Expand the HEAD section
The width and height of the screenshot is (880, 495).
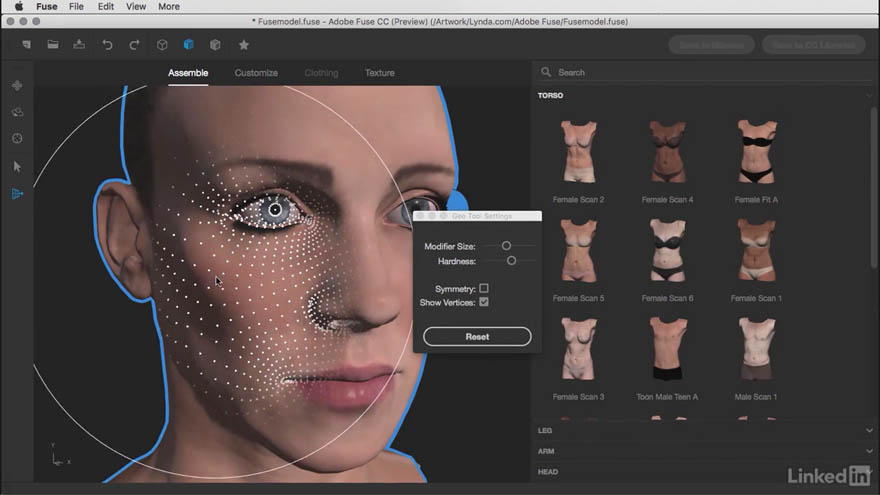coord(869,471)
